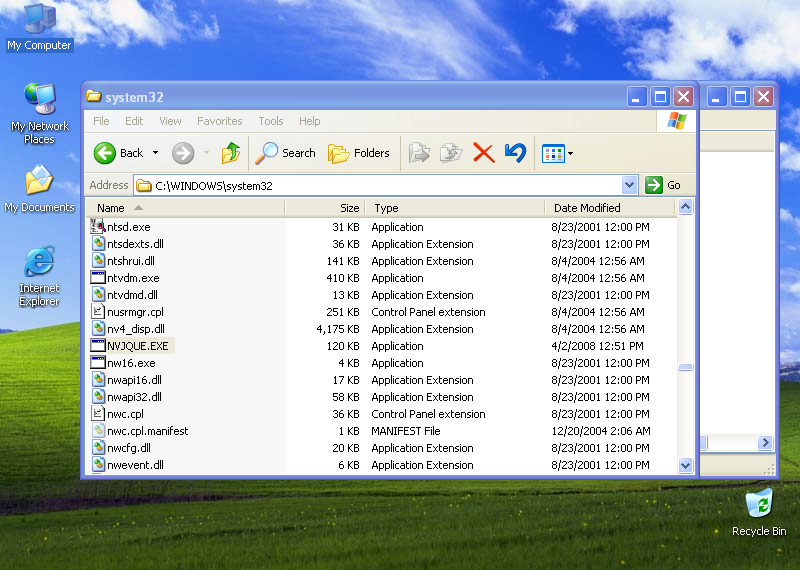Image resolution: width=800 pixels, height=570 pixels.
Task: Click the NVJQUE.EXE file name
Action: pyautogui.click(x=138, y=346)
